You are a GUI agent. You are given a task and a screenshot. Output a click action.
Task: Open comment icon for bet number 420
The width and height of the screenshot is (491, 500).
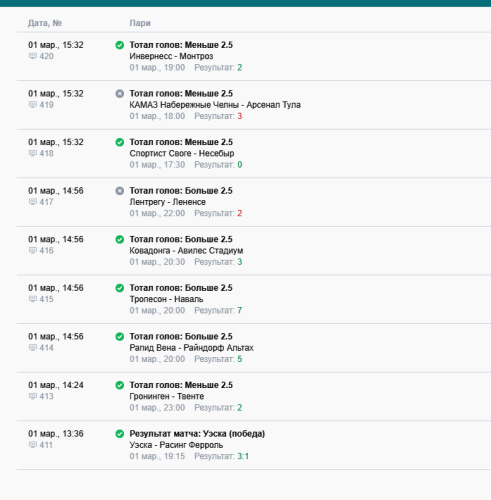tap(33, 56)
